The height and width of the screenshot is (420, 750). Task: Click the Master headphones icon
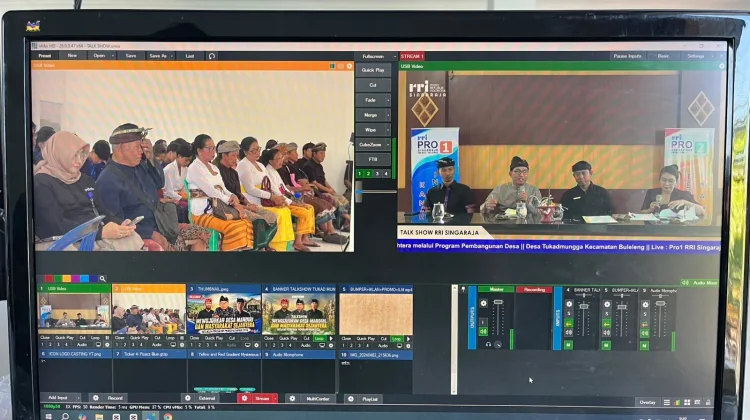coord(488,344)
